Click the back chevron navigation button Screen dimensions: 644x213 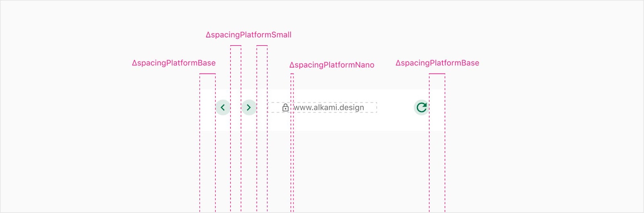click(x=223, y=107)
